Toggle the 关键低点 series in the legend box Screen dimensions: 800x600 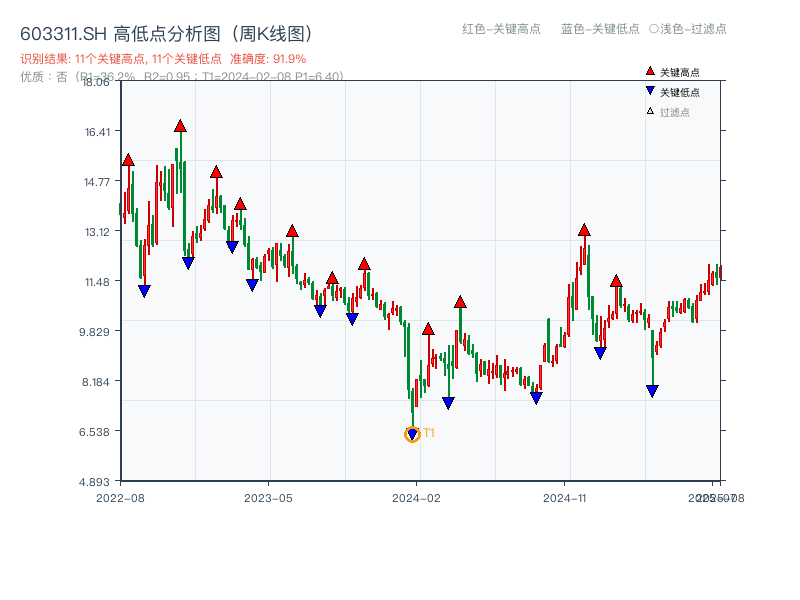[677, 90]
